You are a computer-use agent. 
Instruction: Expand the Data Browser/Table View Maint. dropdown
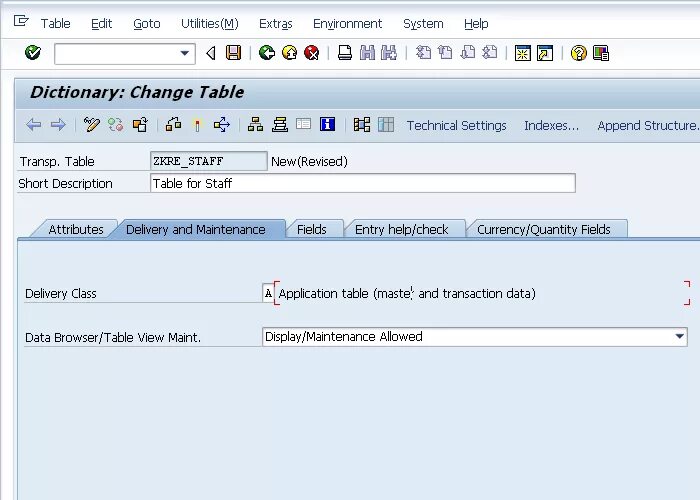(679, 336)
